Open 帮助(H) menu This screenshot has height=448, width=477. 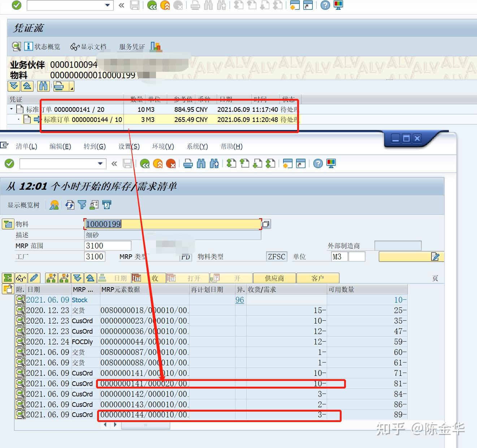(x=232, y=146)
